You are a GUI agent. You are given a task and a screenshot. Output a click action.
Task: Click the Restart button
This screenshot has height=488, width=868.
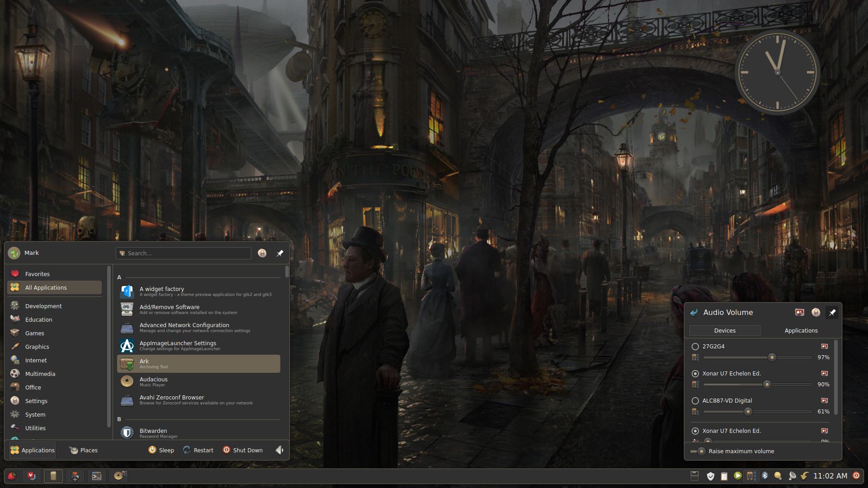[x=198, y=450]
